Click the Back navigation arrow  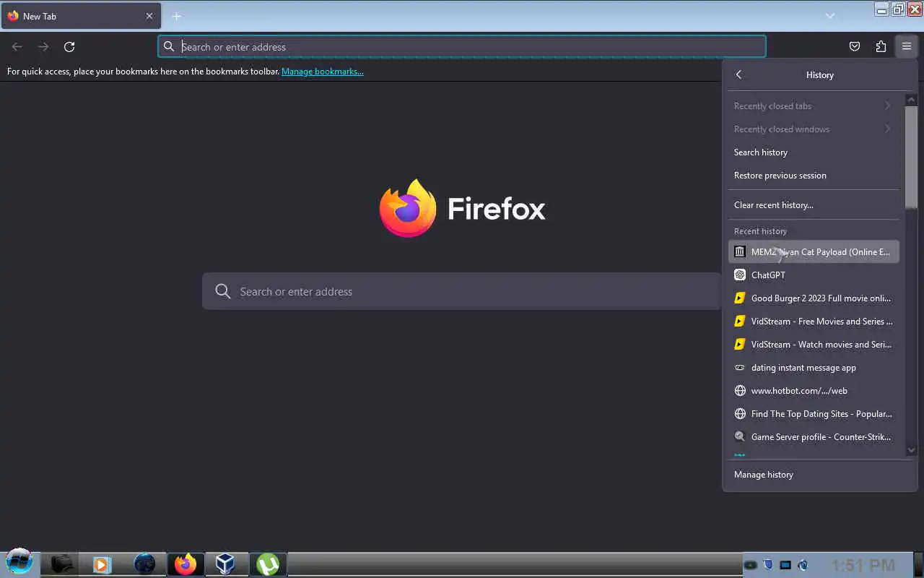17,47
